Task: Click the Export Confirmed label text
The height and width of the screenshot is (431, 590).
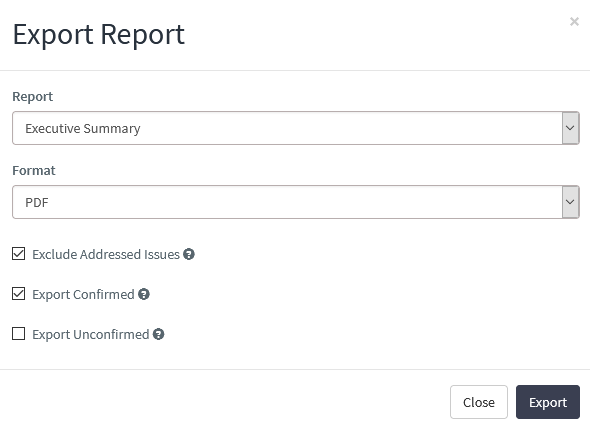Action: pyautogui.click(x=83, y=294)
